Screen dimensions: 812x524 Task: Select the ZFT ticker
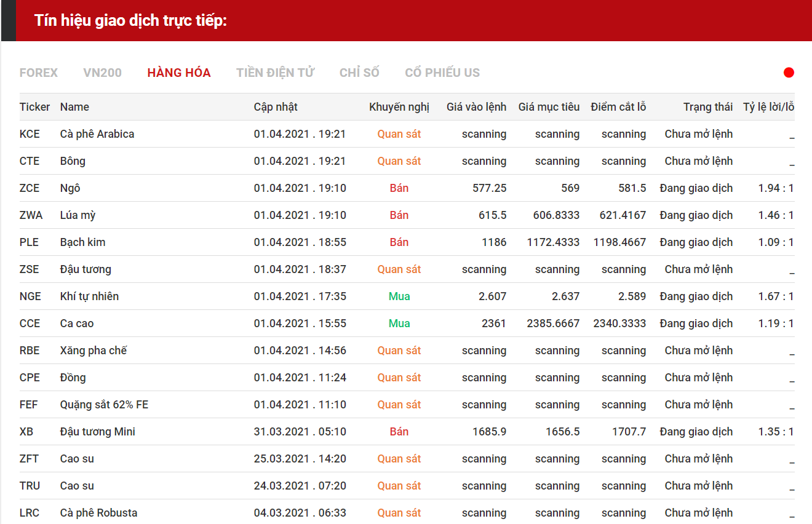click(x=30, y=459)
